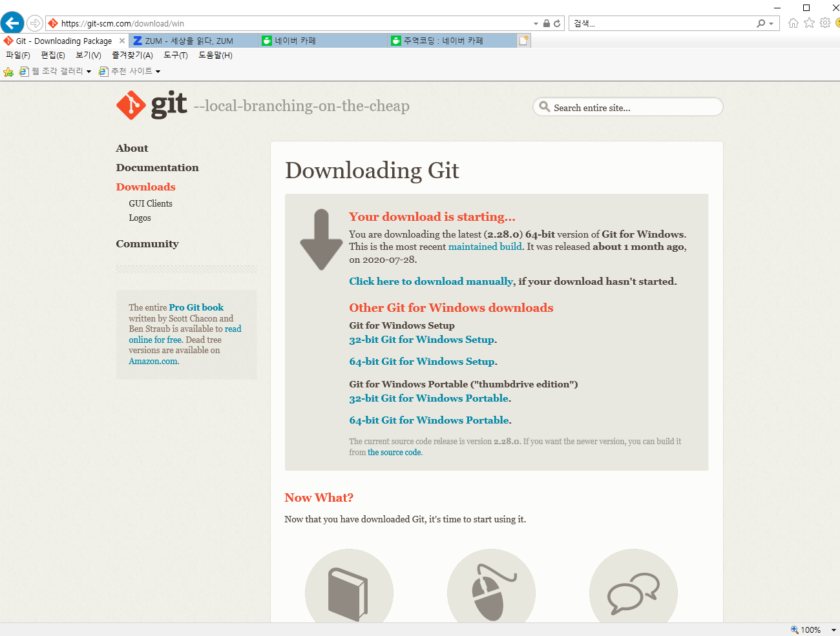Open the Downloads section link
Image resolution: width=840 pixels, height=636 pixels.
pyautogui.click(x=145, y=187)
